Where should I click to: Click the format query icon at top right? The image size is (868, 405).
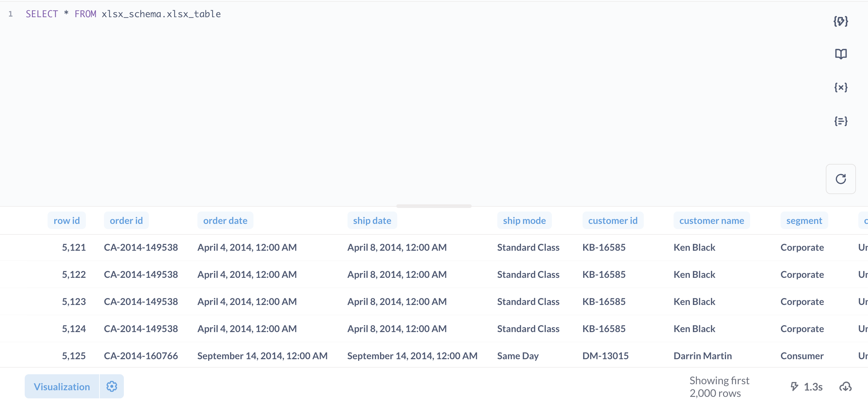point(840,21)
